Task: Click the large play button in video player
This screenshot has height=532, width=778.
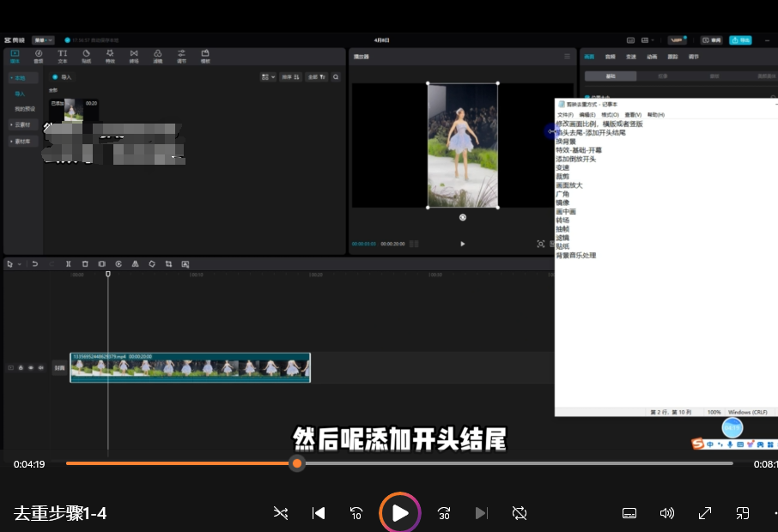Action: coord(399,513)
